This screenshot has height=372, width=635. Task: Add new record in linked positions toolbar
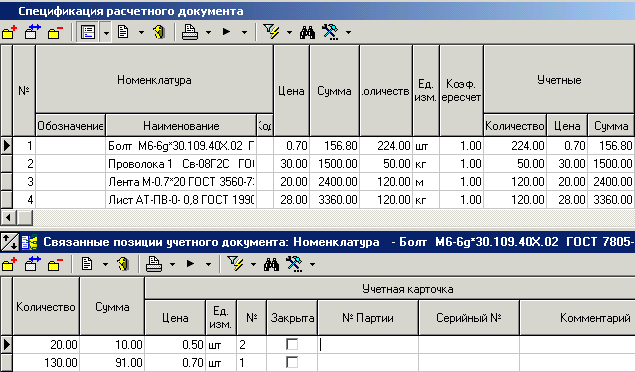[x=9, y=264]
